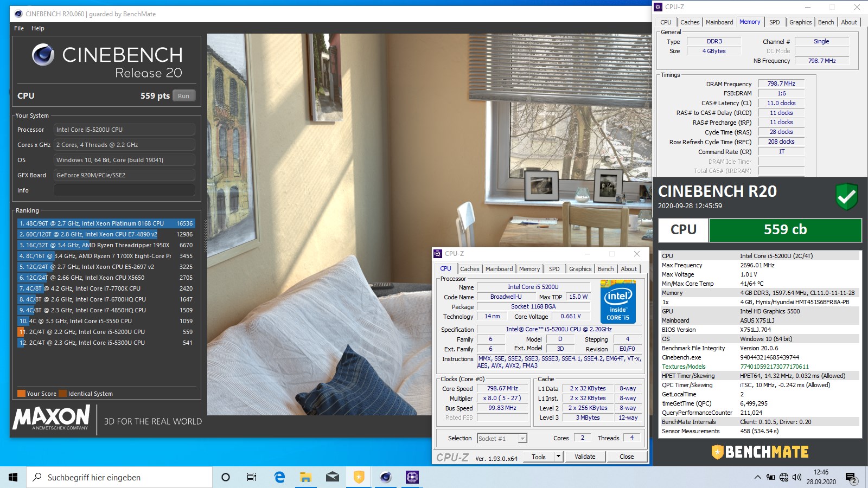Select Caches tab in top-right CPU-Z window

pyautogui.click(x=690, y=22)
